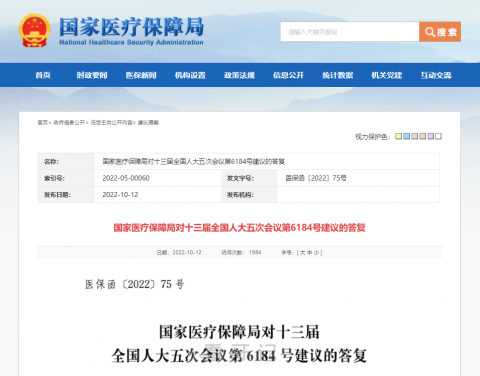Click the 发布日期 label cell
Screen dimensions: 480x376
point(66,195)
